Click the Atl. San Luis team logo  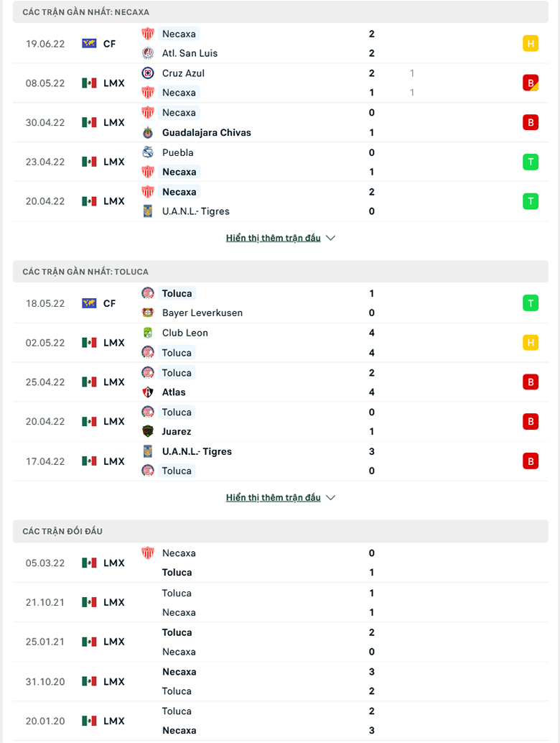tap(148, 53)
